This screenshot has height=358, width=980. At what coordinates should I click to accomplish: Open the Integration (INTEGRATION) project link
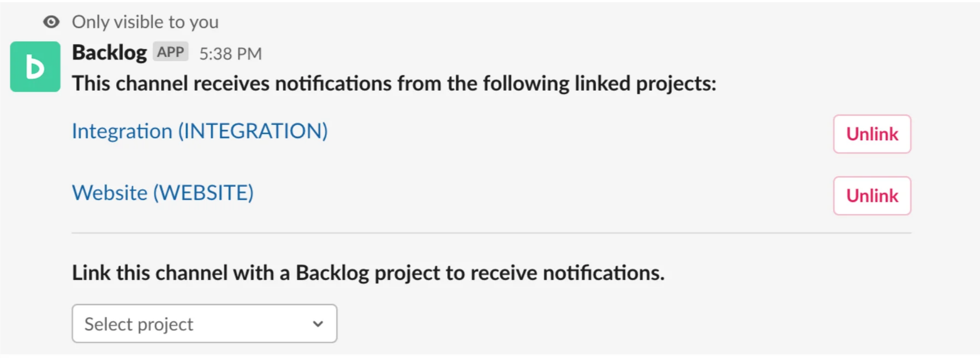click(x=200, y=131)
